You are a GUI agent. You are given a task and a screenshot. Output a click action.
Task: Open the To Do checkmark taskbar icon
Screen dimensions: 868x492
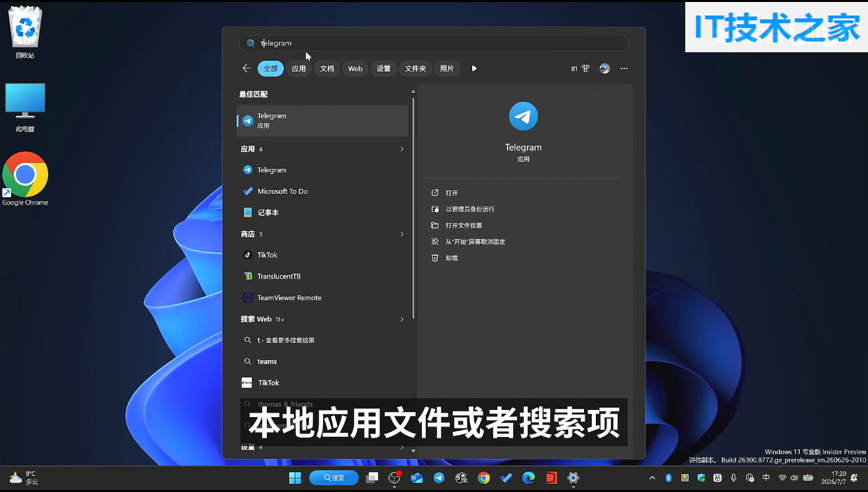coord(506,477)
